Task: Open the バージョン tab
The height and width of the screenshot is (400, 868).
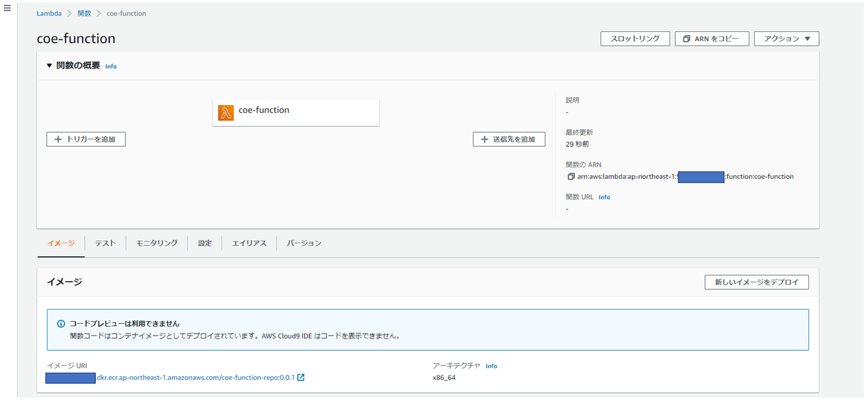Action: pos(304,243)
